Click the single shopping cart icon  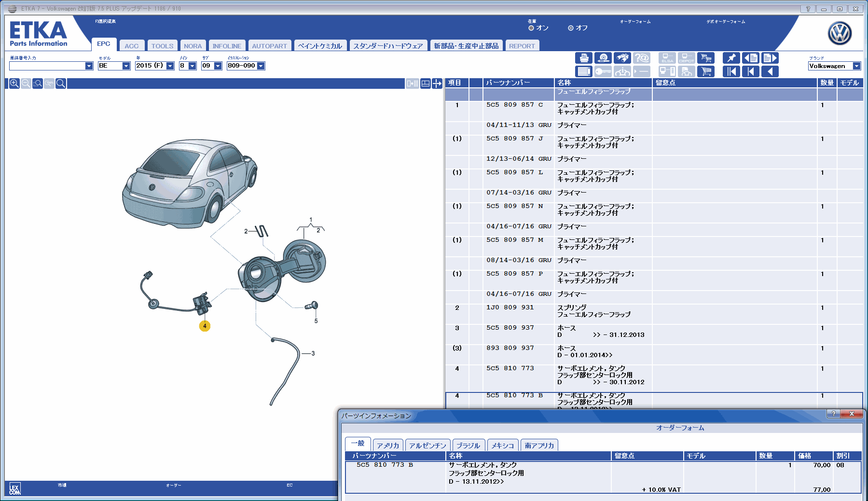point(706,71)
